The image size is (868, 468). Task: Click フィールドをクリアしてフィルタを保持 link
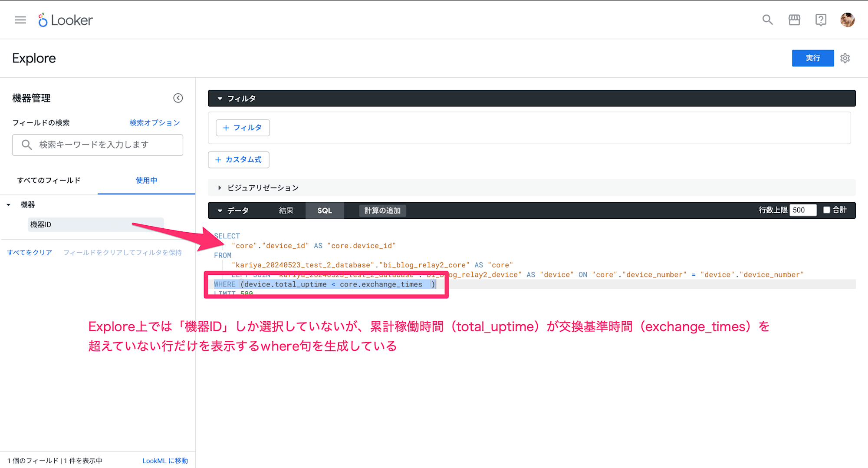(x=122, y=253)
